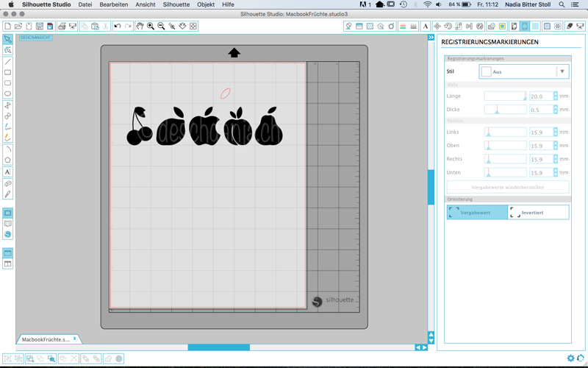Collapse the right panel with double arrow

click(x=431, y=38)
